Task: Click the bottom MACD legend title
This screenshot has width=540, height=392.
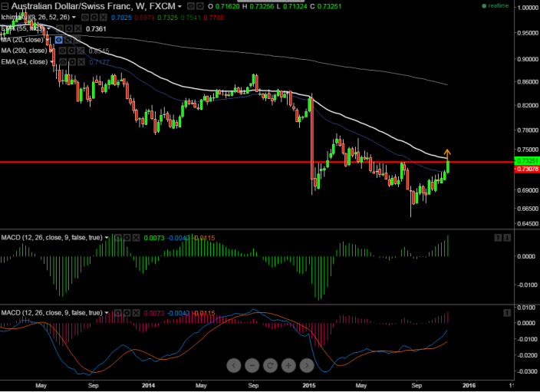Action: 51,313
